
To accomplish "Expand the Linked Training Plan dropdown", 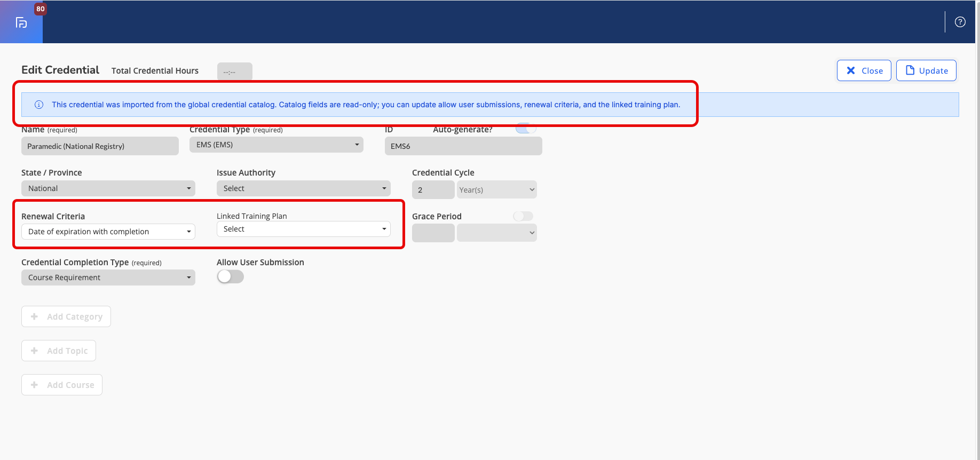I will click(x=304, y=229).
